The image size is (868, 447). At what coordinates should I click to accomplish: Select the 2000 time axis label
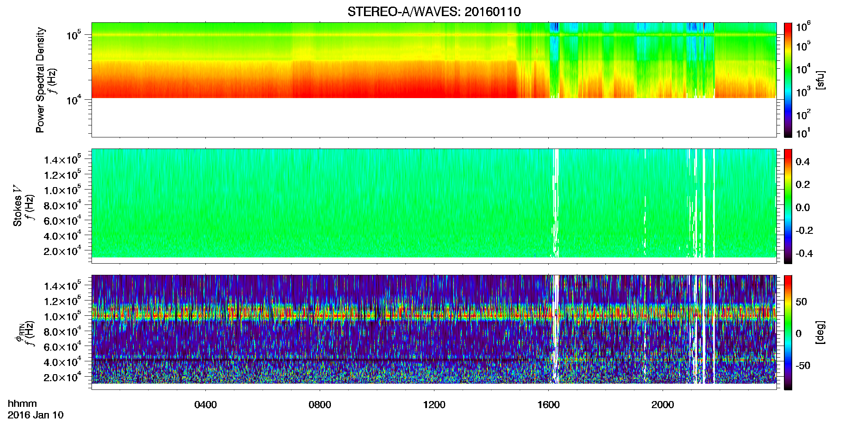663,405
